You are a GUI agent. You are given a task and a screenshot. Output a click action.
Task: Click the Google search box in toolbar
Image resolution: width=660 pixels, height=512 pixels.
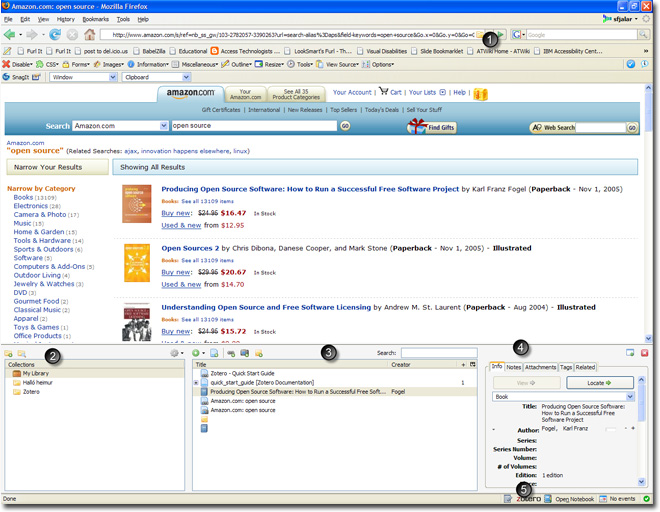[x=582, y=35]
